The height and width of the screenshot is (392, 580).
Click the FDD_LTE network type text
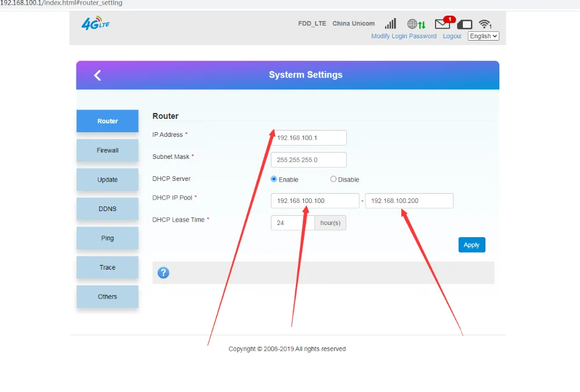click(x=312, y=23)
